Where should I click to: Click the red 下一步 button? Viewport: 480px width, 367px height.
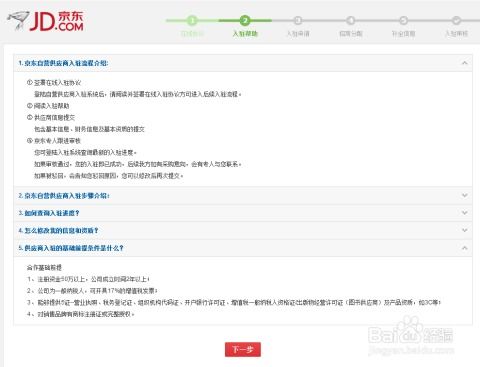[243, 349]
